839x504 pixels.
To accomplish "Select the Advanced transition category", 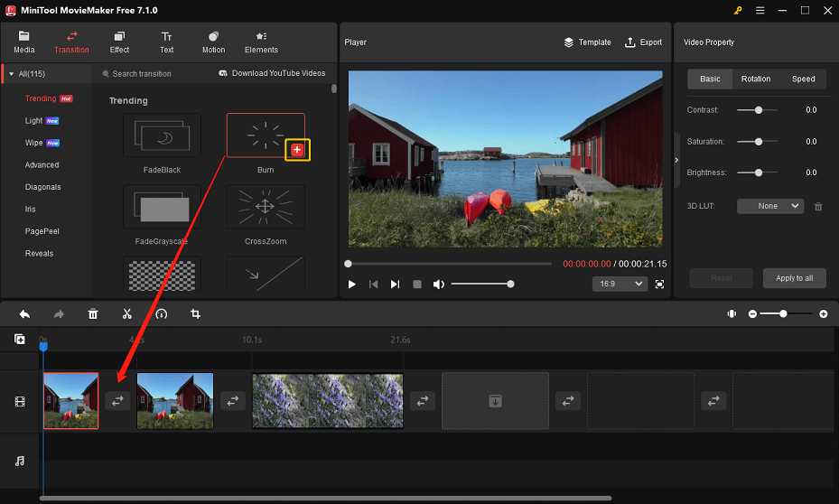I will point(42,164).
